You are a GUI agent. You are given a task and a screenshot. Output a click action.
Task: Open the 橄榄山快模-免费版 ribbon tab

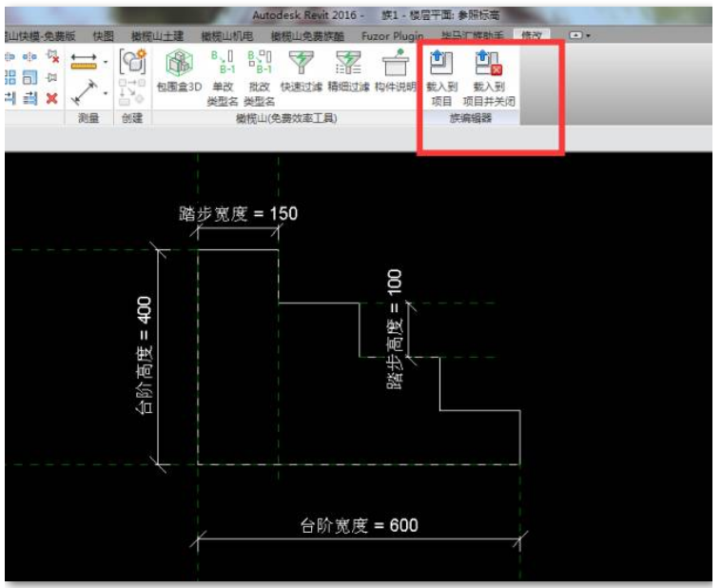coord(40,36)
